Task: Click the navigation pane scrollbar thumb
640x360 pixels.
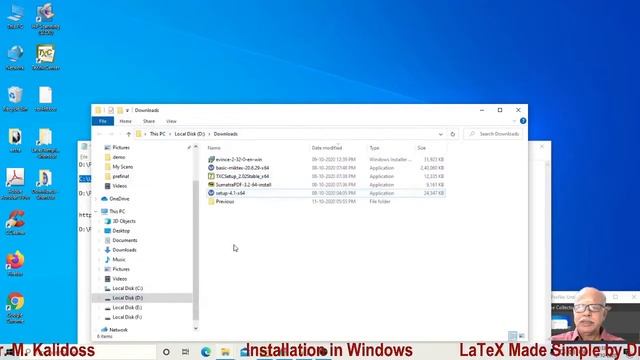Action: click(x=196, y=250)
